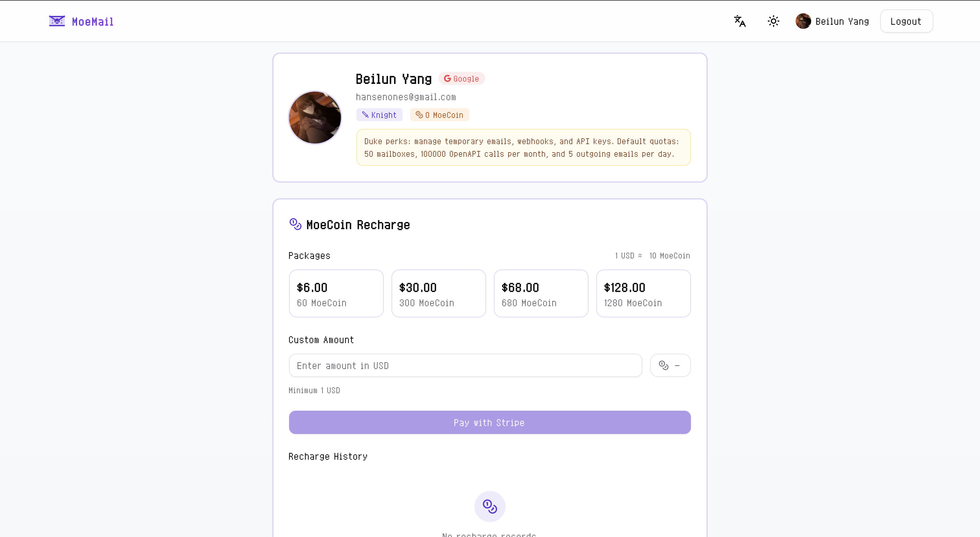Click the Google account badge
The image size is (980, 537).
point(461,79)
